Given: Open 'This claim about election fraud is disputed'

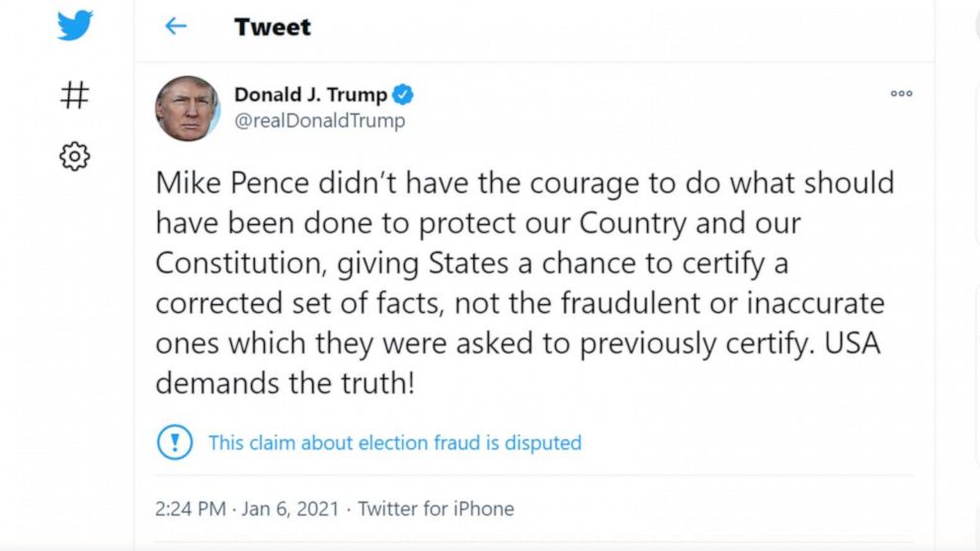Looking at the screenshot, I should tap(394, 442).
